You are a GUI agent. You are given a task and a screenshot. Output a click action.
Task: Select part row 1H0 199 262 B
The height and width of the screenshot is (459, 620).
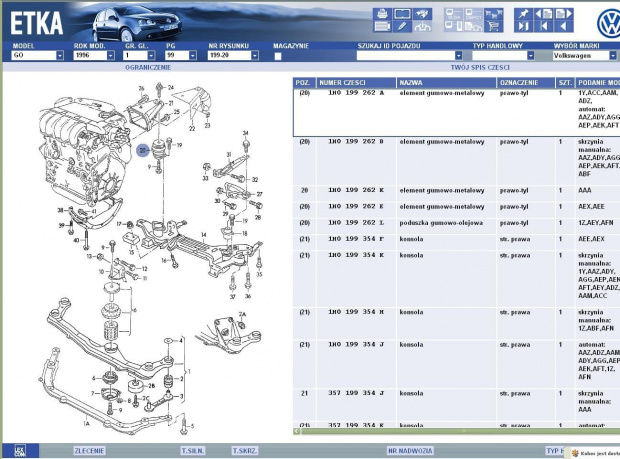click(457, 161)
